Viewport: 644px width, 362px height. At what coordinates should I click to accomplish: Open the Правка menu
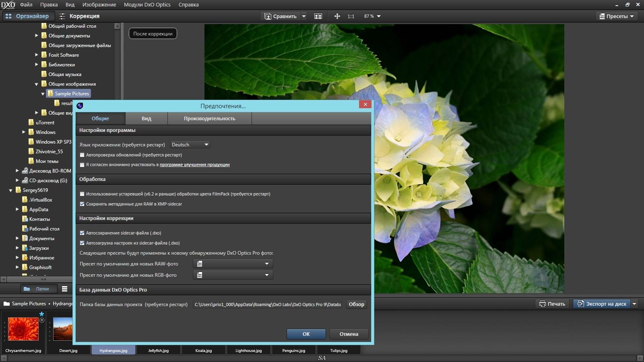point(49,4)
